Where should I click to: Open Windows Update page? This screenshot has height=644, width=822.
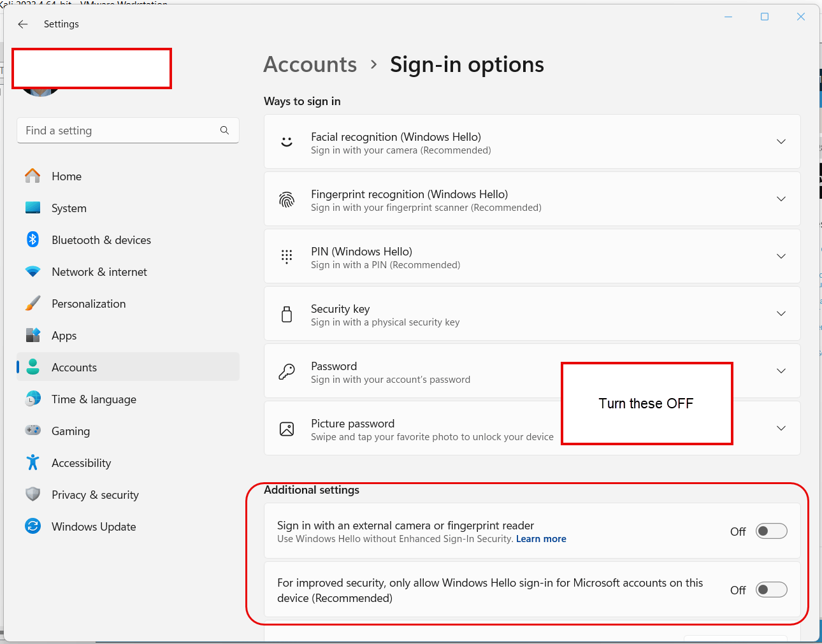pyautogui.click(x=128, y=526)
